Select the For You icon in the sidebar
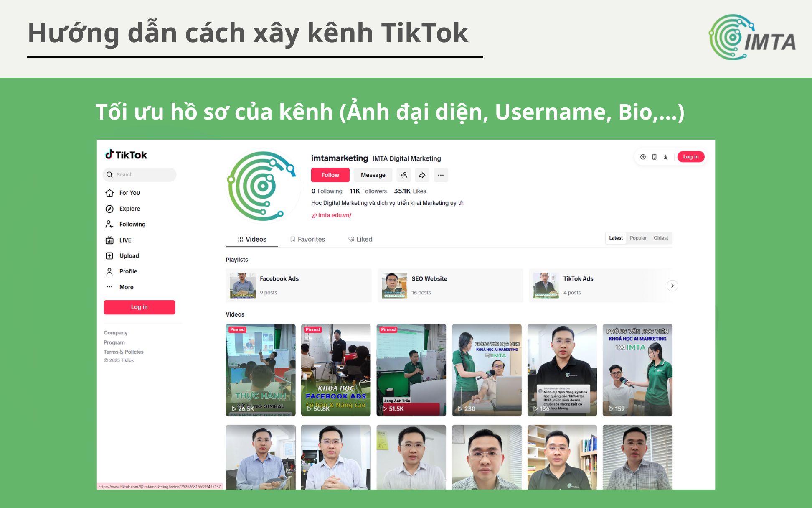Viewport: 812px width, 508px height. click(109, 193)
